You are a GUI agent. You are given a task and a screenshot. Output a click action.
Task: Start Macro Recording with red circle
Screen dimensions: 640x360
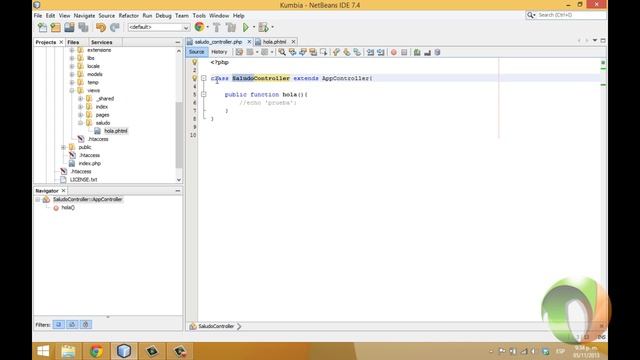pos(393,52)
